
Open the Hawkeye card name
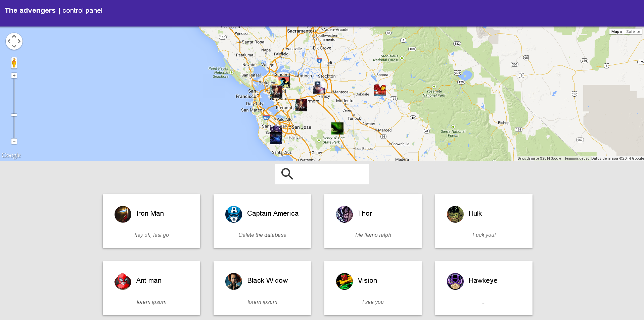pos(483,280)
